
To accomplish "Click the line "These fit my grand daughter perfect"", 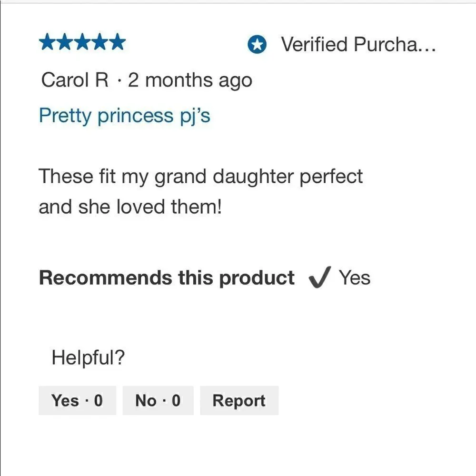I will click(x=201, y=177).
